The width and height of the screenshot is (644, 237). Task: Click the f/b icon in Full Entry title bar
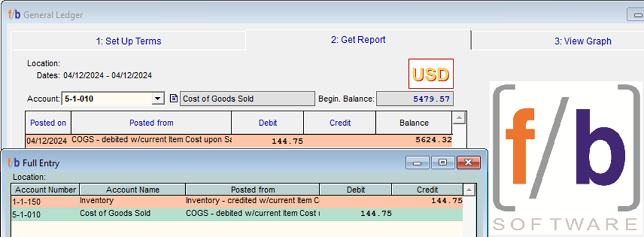(14, 162)
